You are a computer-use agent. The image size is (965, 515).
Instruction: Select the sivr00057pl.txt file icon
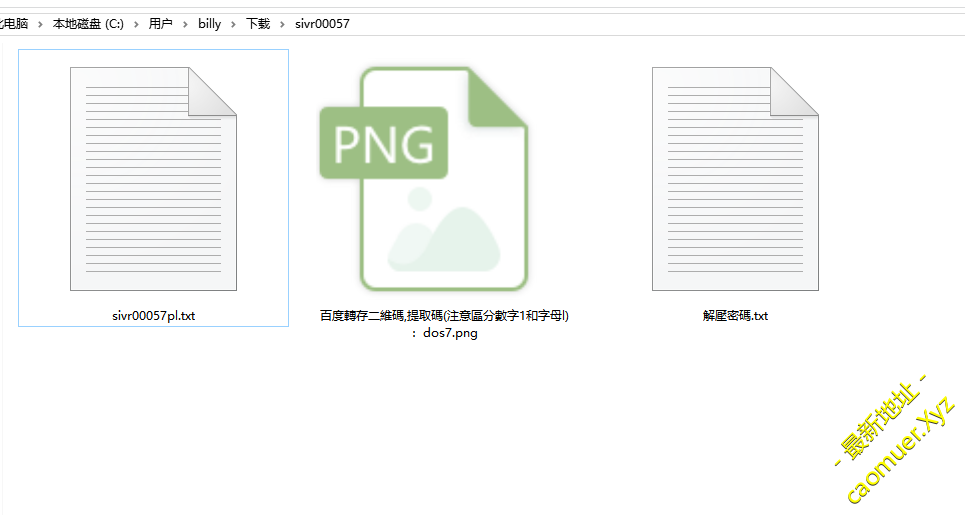pyautogui.click(x=153, y=179)
